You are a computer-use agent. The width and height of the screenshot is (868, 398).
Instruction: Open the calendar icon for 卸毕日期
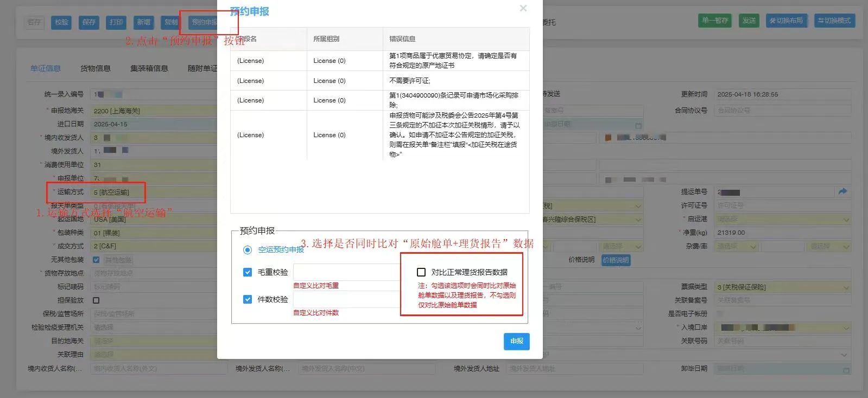coord(846,369)
